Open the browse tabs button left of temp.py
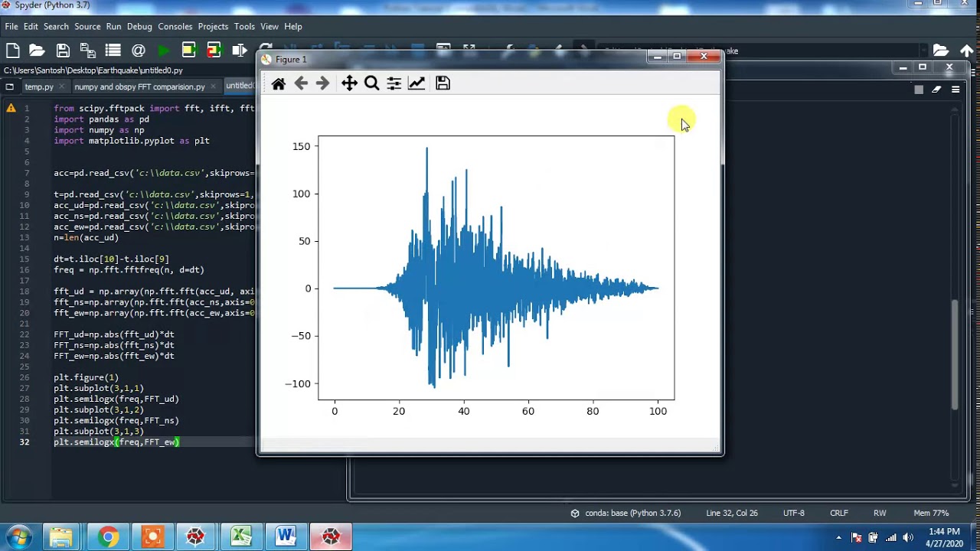The height and width of the screenshot is (551, 980). [x=9, y=86]
